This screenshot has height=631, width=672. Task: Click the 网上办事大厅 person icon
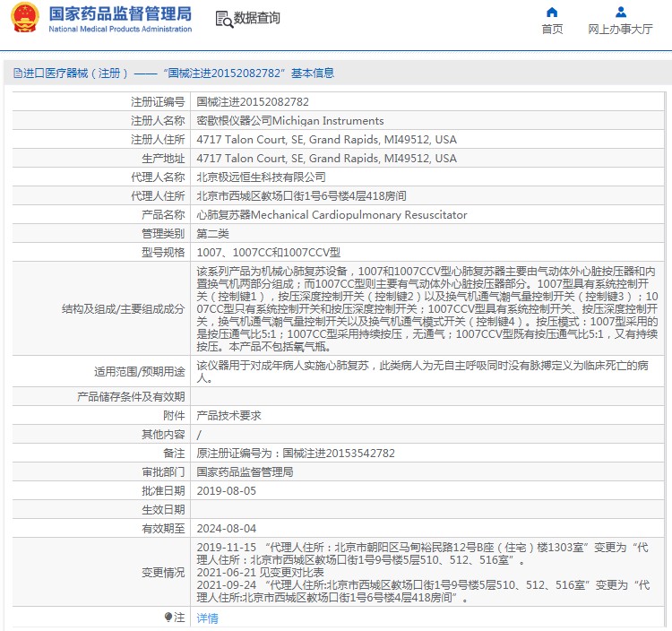click(x=620, y=13)
